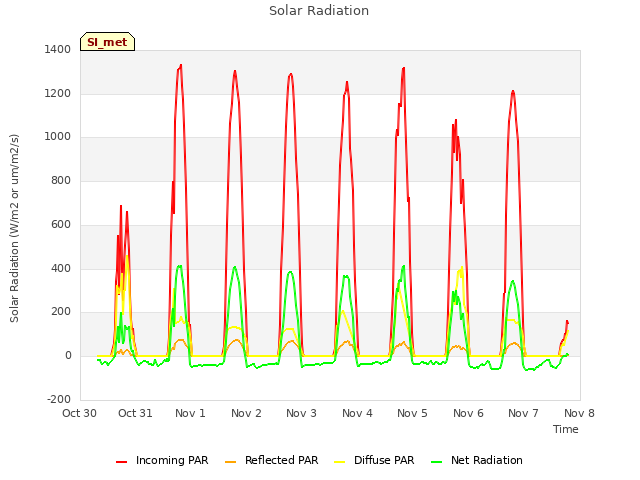Click the Nov 5 red Incoming PAR peak
This screenshot has height=480, width=640.
pyautogui.click(x=404, y=69)
